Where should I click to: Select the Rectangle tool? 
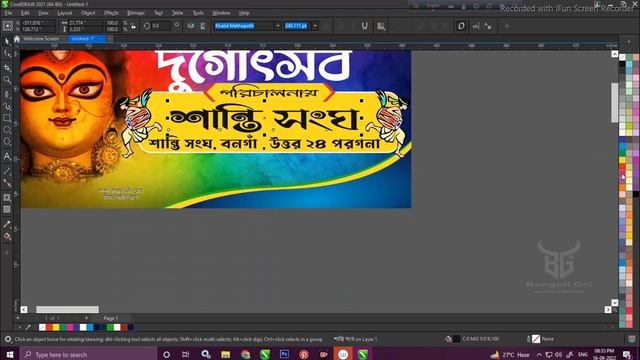(7, 118)
